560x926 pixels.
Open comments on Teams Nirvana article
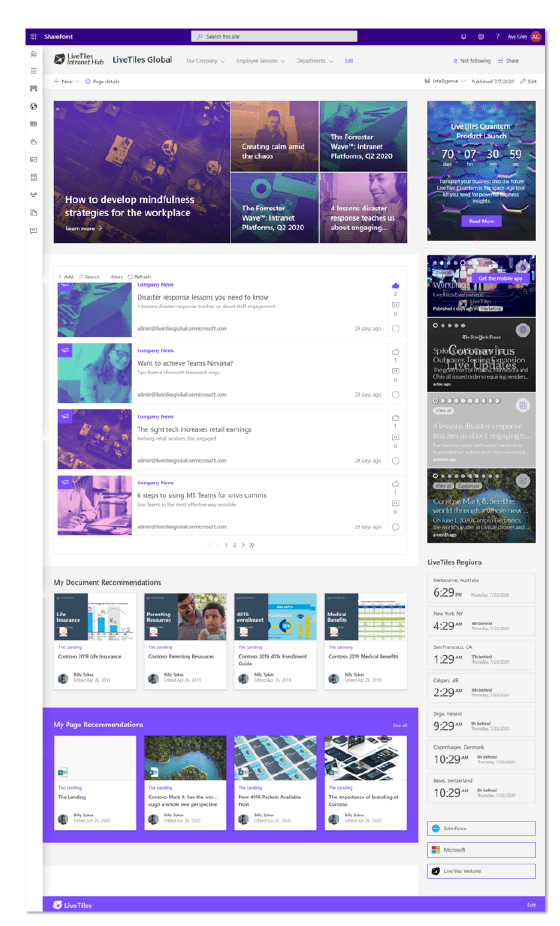395,371
